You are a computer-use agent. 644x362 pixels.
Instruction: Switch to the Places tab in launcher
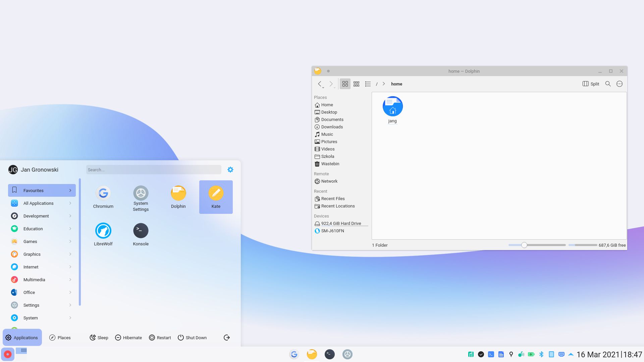pyautogui.click(x=60, y=338)
